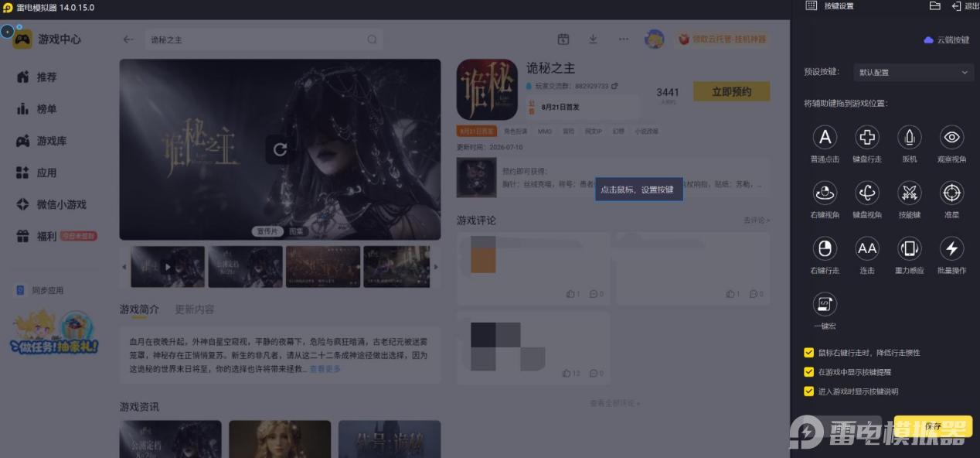The image size is (980, 458).
Task: Open the three-dots more menu
Action: (x=623, y=39)
